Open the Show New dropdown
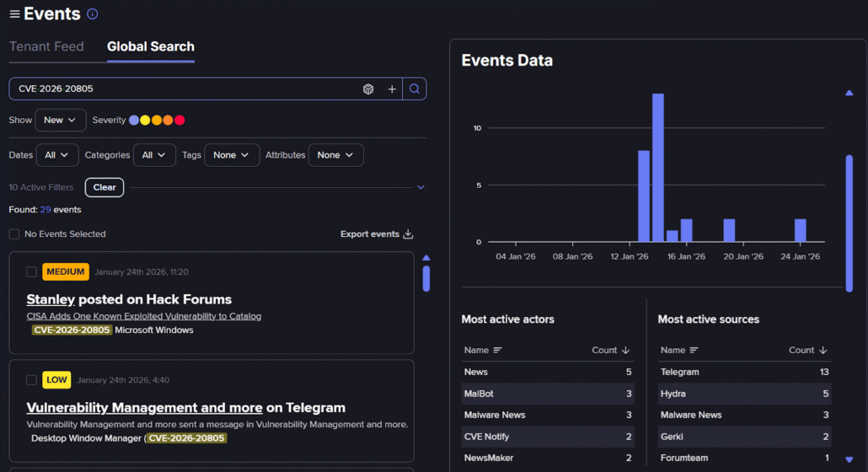 60,121
